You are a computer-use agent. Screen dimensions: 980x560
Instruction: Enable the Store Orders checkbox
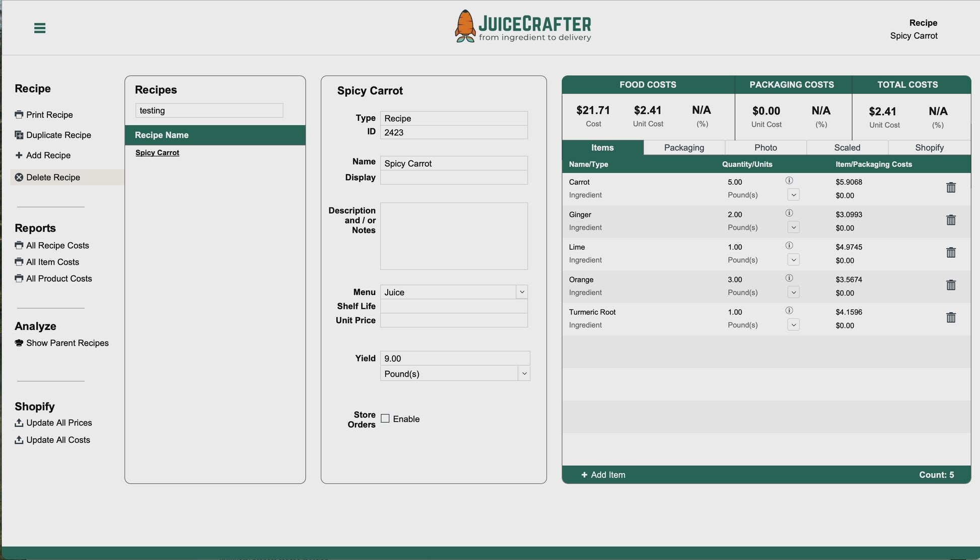(x=385, y=419)
